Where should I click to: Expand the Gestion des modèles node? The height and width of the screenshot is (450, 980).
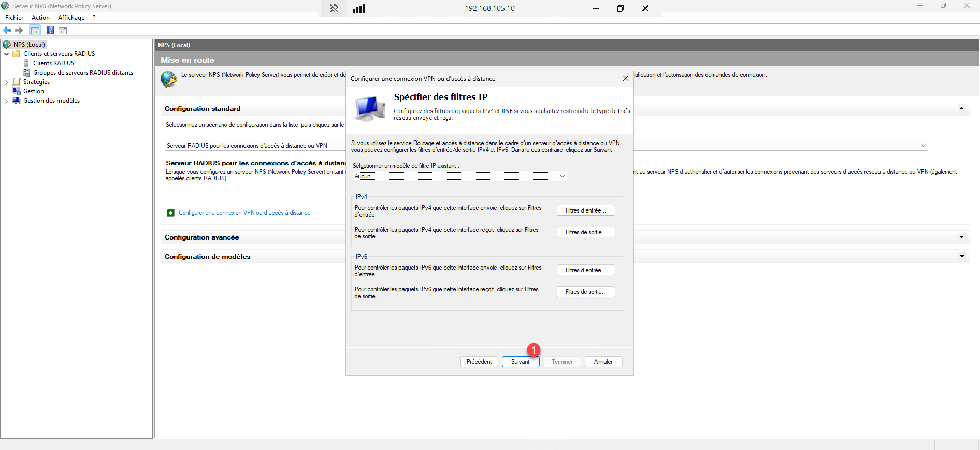coord(6,101)
